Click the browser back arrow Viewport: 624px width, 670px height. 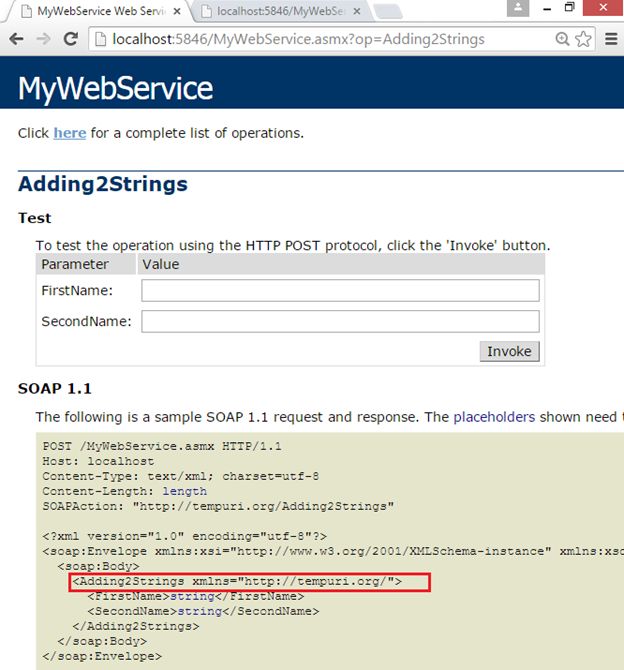17,39
